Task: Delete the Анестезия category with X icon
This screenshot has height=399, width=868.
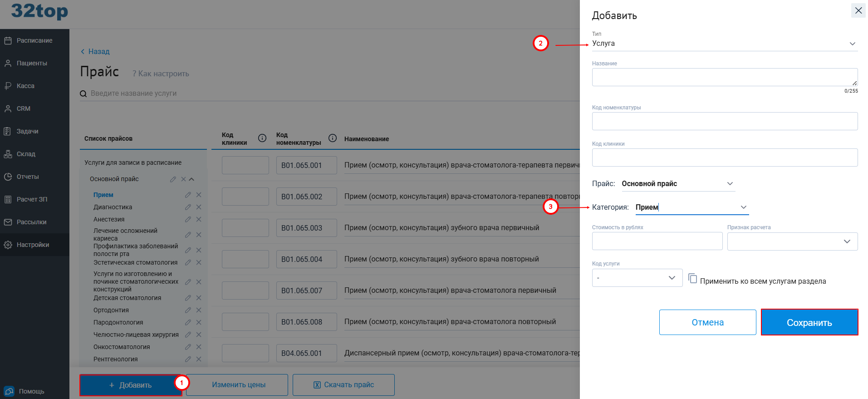Action: 199,219
